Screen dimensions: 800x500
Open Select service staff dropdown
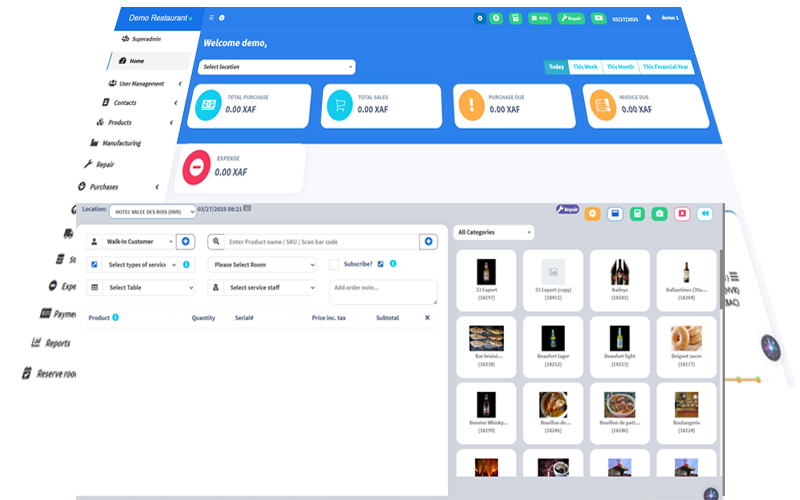[270, 288]
